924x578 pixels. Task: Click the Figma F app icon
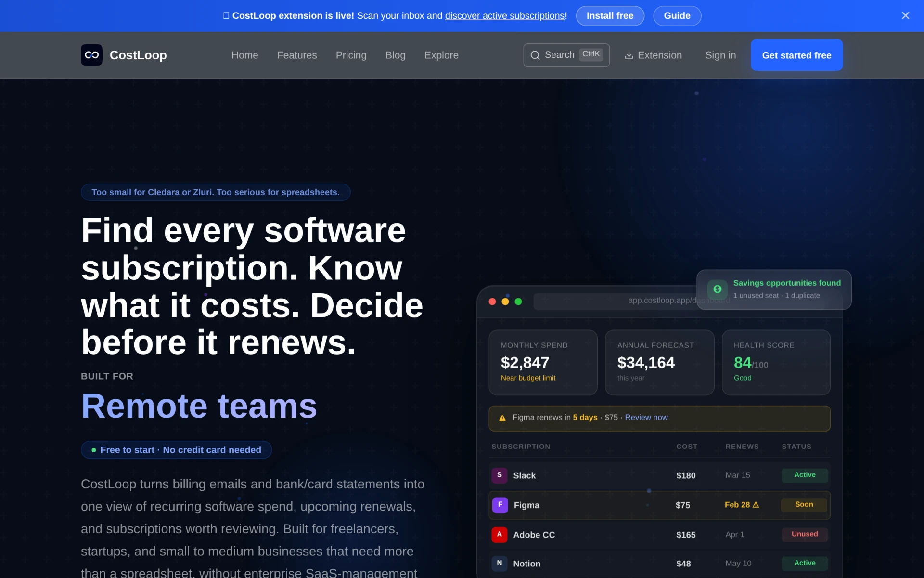500,505
